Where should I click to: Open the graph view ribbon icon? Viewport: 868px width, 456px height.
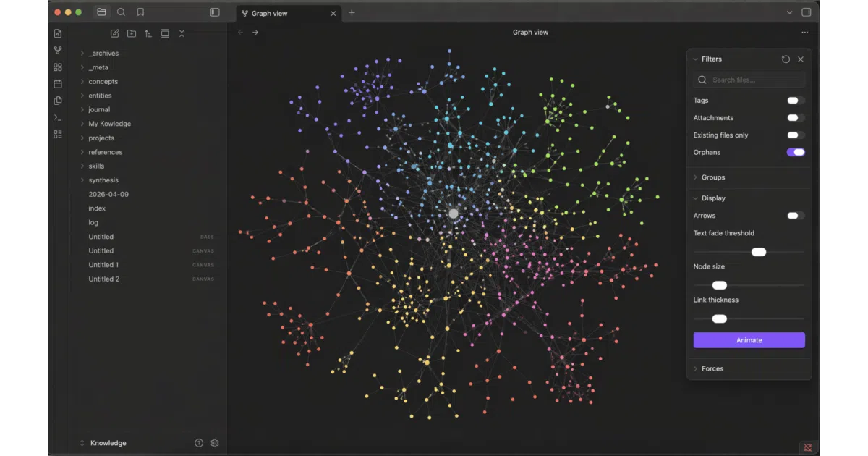click(x=58, y=51)
